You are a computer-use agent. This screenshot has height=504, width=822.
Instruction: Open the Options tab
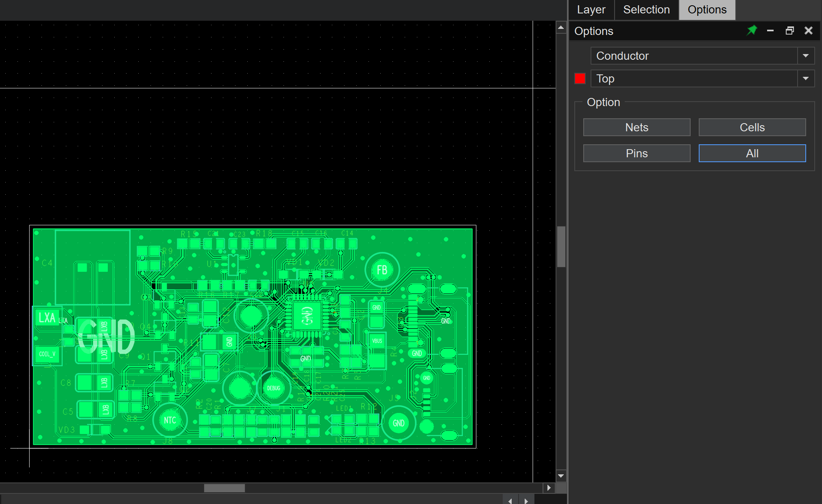(706, 10)
